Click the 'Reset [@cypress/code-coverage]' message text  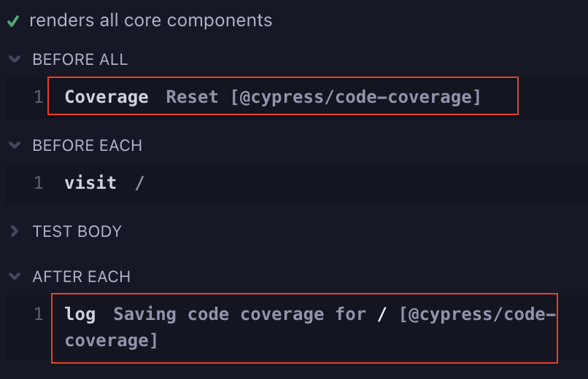coord(323,97)
